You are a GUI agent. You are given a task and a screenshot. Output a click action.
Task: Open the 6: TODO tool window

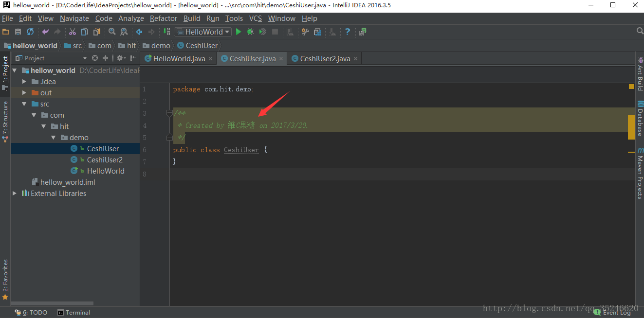point(31,313)
